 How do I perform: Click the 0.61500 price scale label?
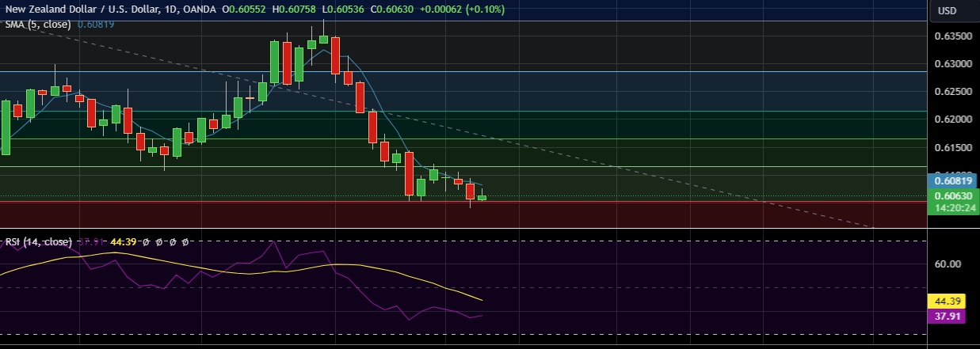click(952, 148)
